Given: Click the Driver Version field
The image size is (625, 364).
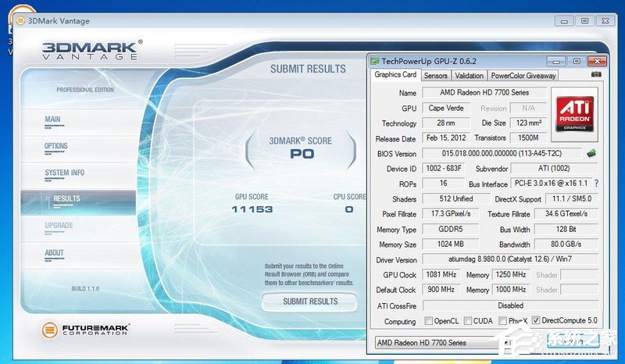Looking at the screenshot, I should (x=510, y=259).
